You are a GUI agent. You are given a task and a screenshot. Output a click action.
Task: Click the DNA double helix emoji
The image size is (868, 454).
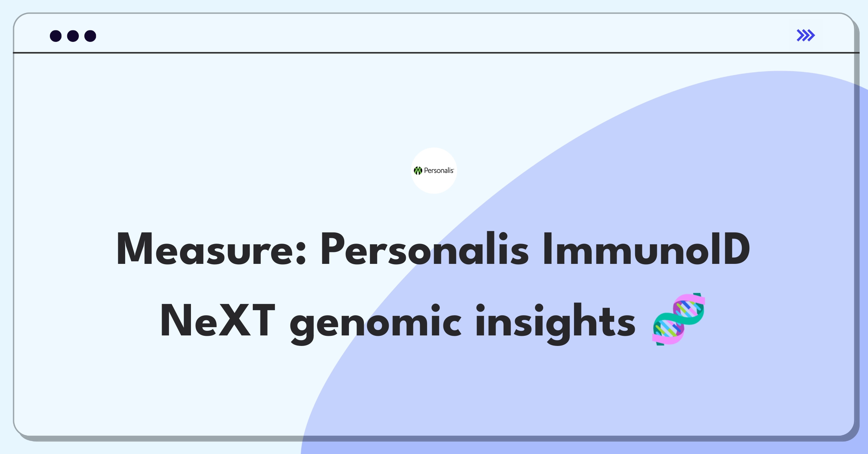679,319
